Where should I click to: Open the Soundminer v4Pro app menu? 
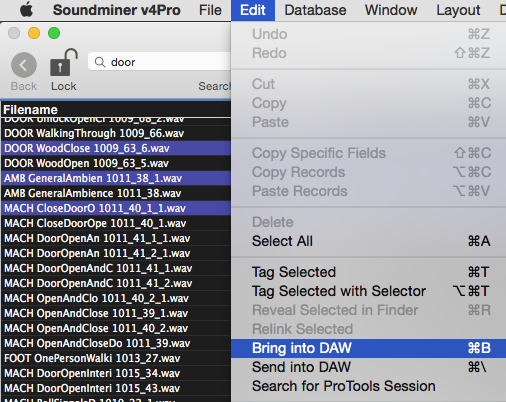tap(117, 10)
